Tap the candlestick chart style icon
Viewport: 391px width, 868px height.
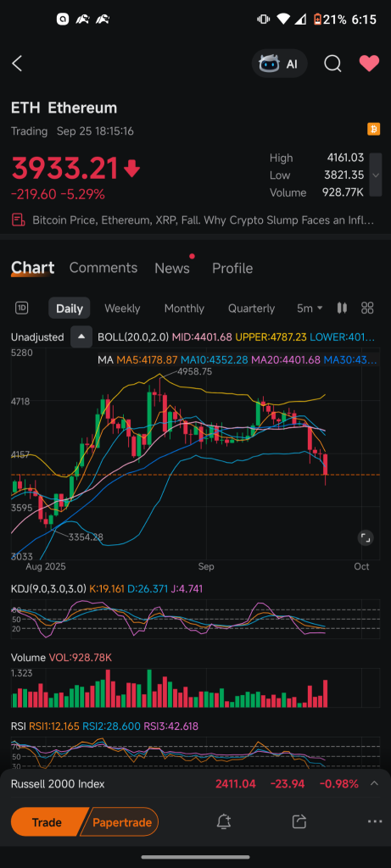tap(343, 308)
